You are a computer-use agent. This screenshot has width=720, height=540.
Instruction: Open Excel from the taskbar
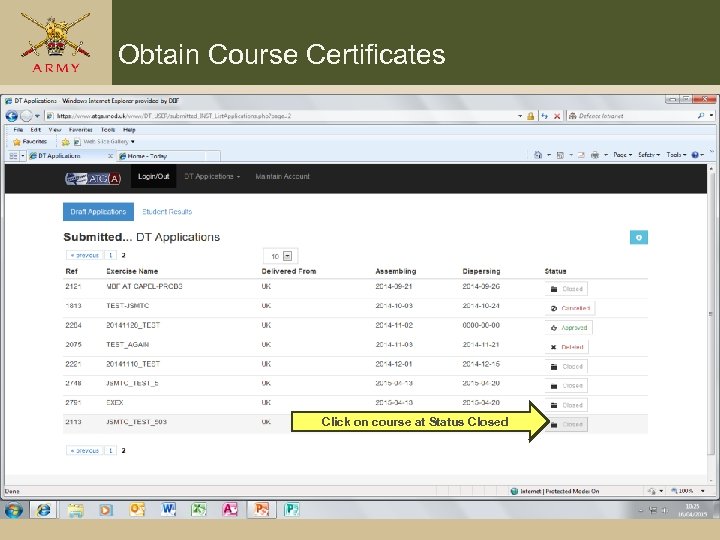coord(199,510)
